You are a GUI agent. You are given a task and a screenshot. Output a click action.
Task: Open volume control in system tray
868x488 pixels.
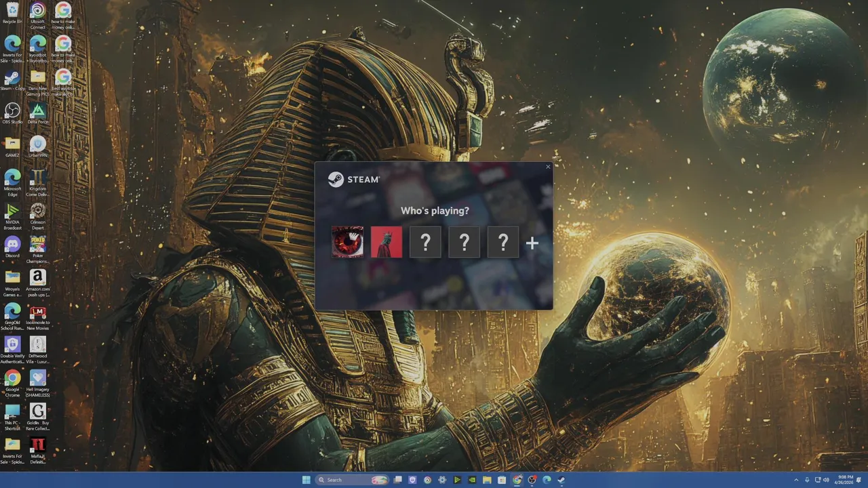click(826, 480)
